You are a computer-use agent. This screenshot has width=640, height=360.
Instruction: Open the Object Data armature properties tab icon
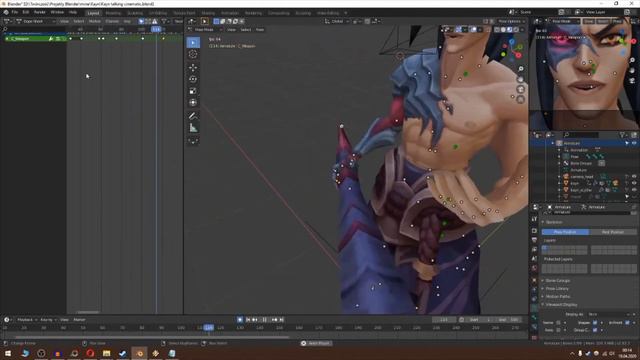tap(534, 308)
